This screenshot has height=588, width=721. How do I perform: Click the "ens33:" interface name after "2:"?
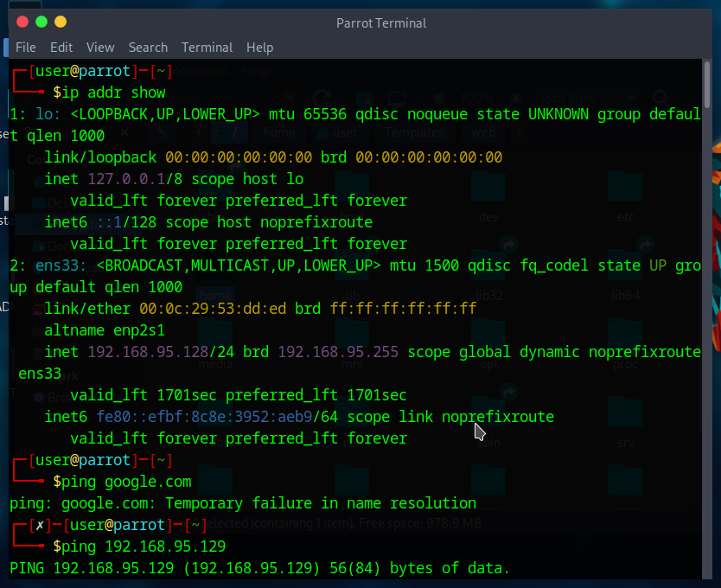pos(61,265)
